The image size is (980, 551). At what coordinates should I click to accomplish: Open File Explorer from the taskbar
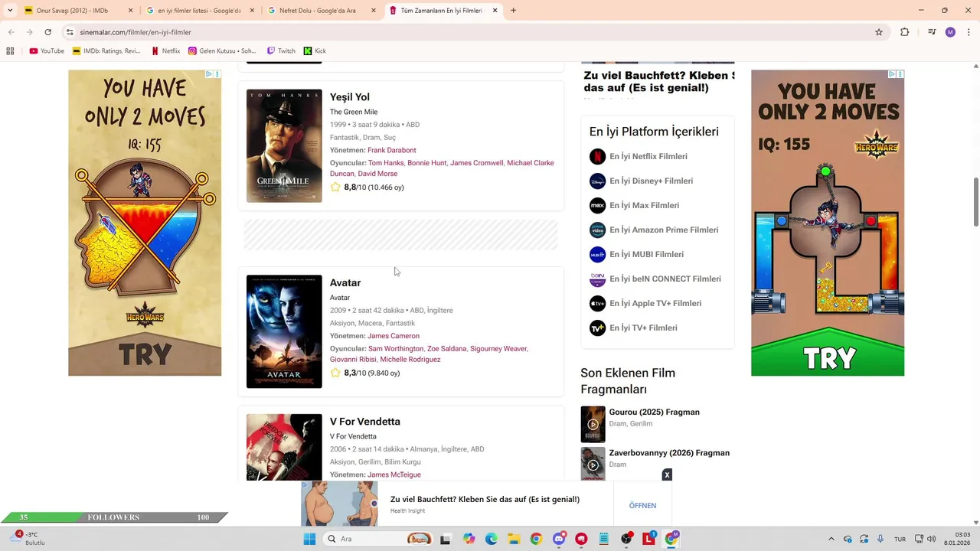(514, 539)
